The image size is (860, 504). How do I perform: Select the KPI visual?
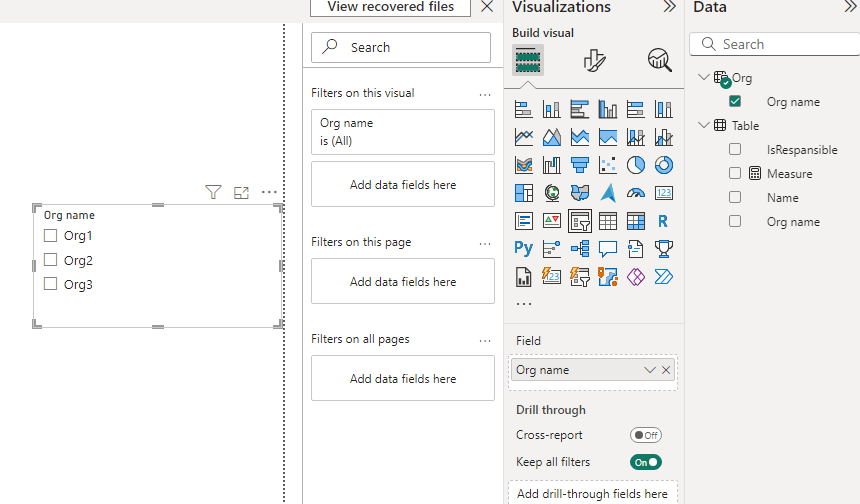click(x=552, y=221)
